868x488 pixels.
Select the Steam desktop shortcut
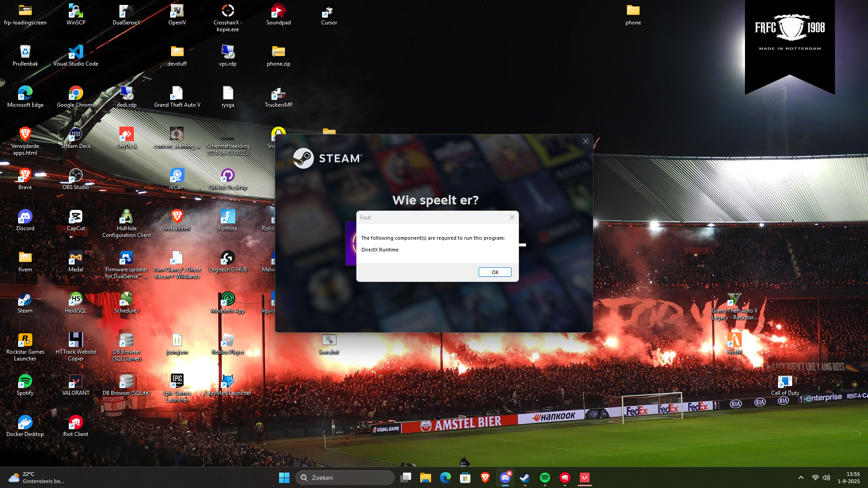pos(25,303)
